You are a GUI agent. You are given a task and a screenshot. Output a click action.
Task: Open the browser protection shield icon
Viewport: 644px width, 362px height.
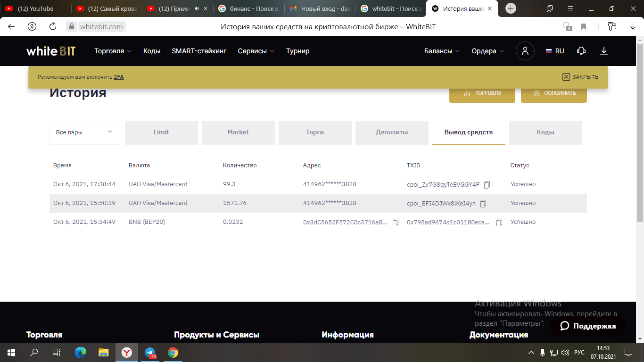[x=567, y=27]
